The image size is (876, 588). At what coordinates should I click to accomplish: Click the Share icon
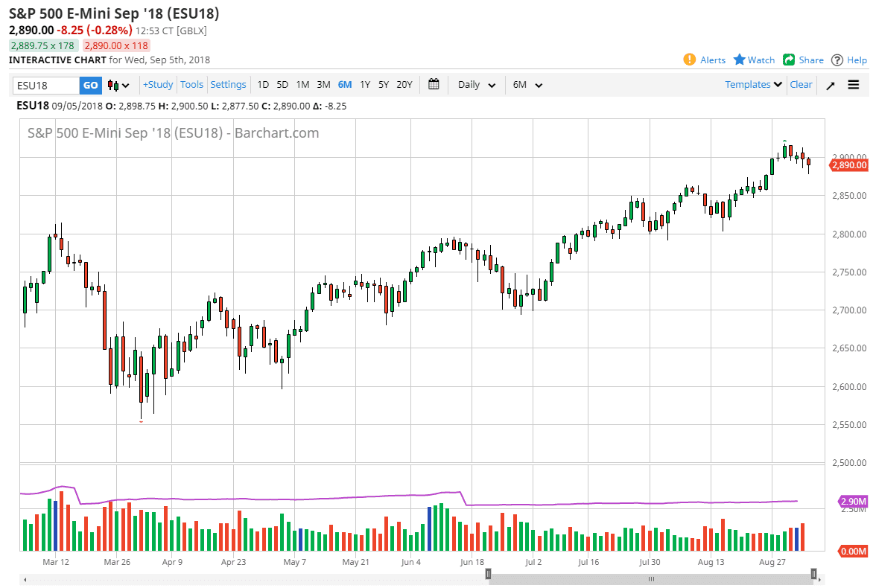[x=788, y=60]
